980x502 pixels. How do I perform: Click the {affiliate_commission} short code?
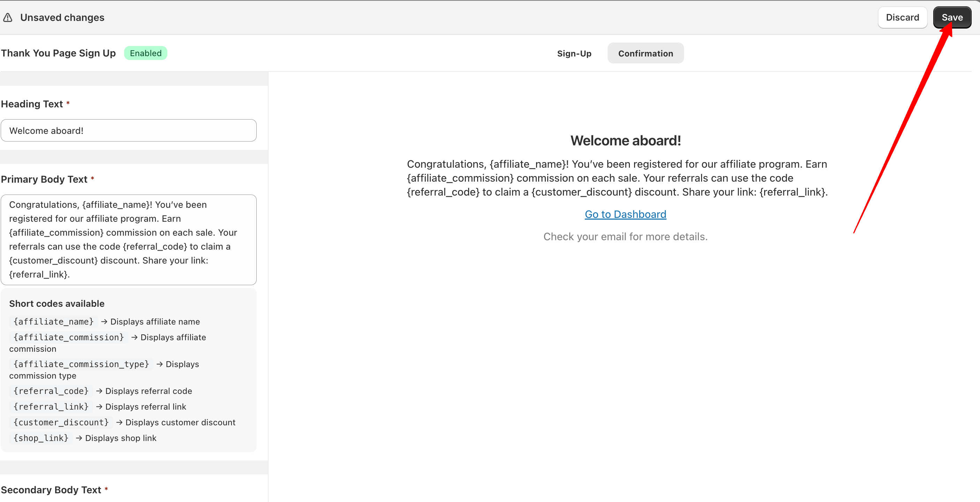(68, 337)
